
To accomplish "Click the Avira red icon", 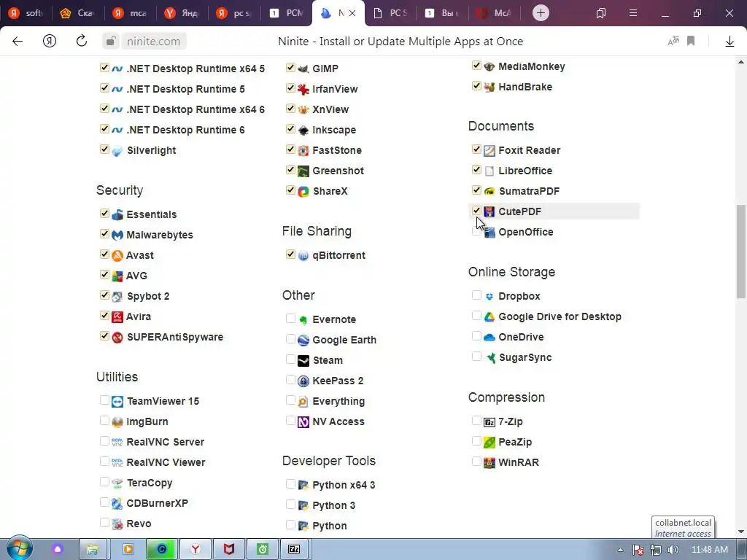I will tap(117, 316).
